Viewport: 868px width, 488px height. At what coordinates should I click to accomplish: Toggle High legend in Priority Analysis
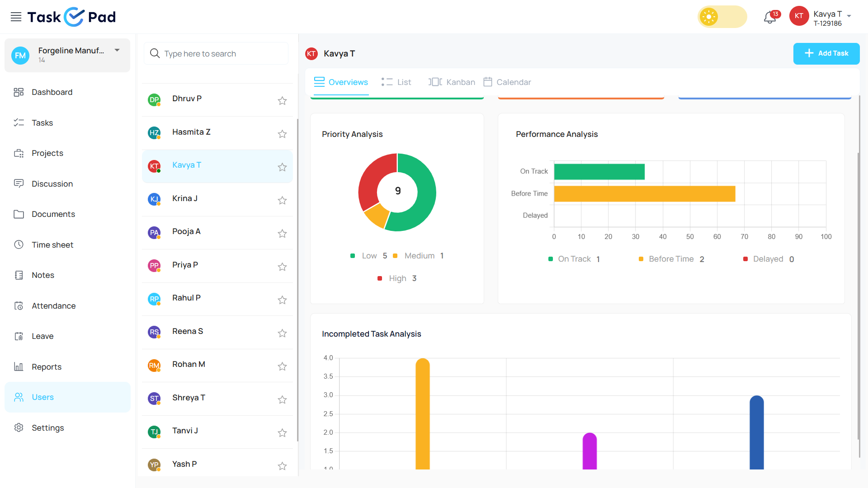click(397, 278)
